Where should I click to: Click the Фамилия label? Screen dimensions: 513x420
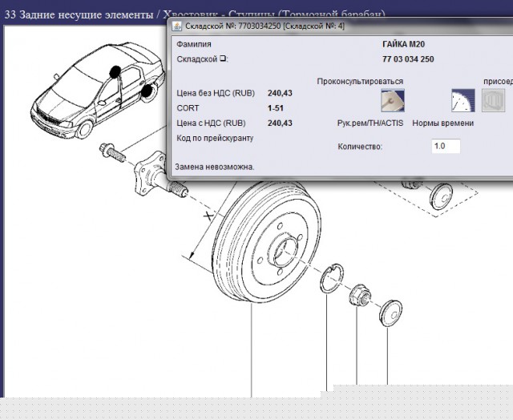[194, 44]
